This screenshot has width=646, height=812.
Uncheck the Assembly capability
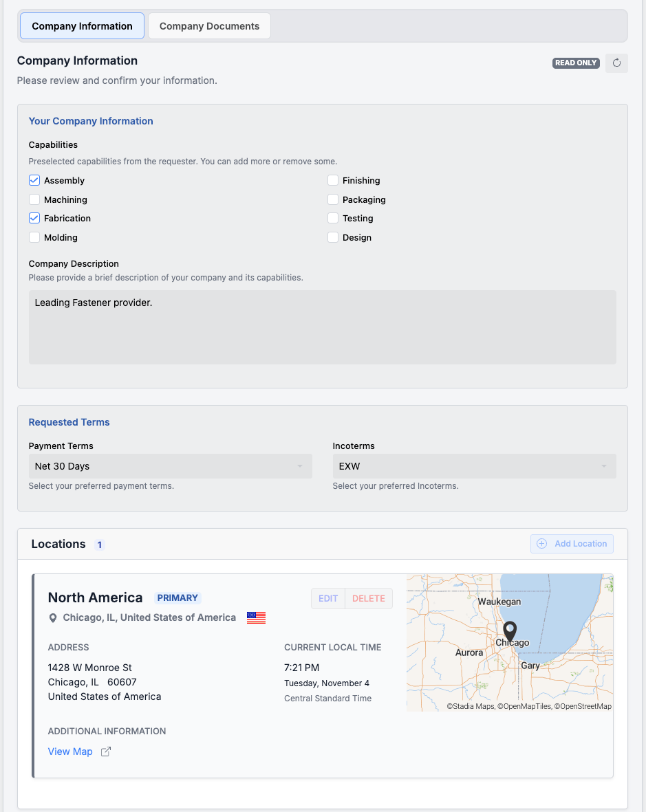[x=34, y=179]
